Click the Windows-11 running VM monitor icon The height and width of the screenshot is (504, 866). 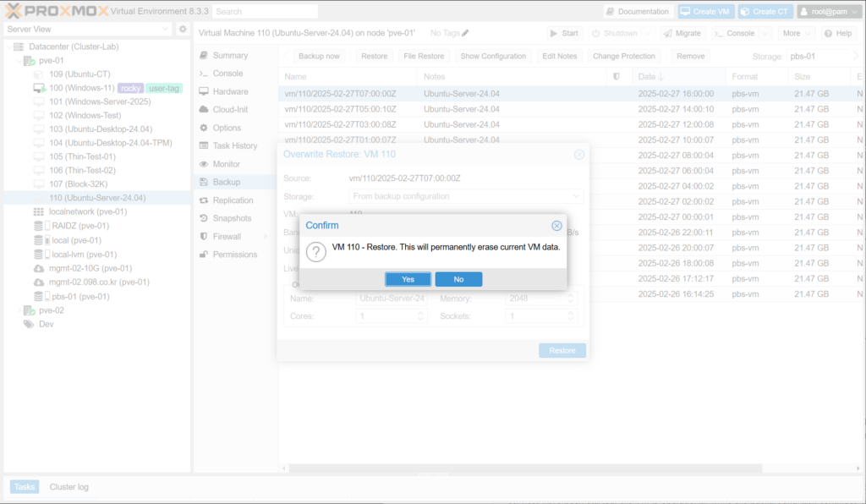[39, 88]
